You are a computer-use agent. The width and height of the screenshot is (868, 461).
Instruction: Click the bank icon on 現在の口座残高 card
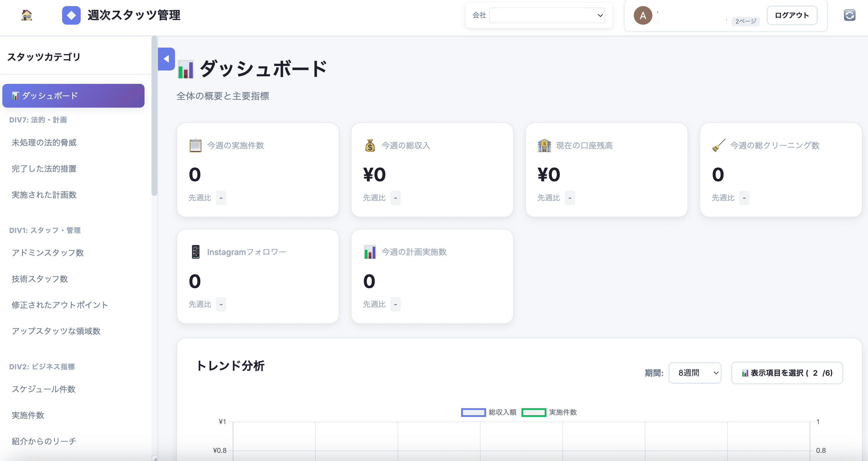click(x=544, y=145)
